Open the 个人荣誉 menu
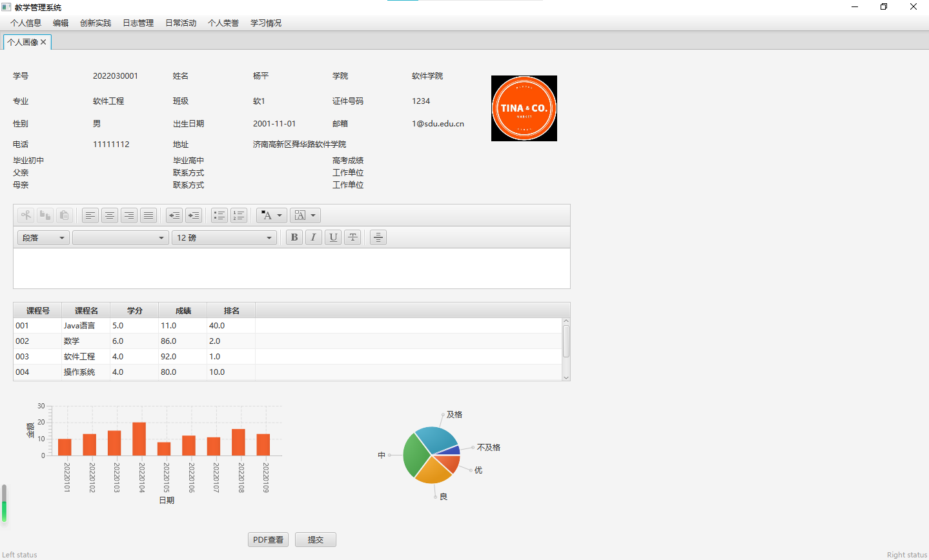The height and width of the screenshot is (560, 929). click(x=223, y=23)
